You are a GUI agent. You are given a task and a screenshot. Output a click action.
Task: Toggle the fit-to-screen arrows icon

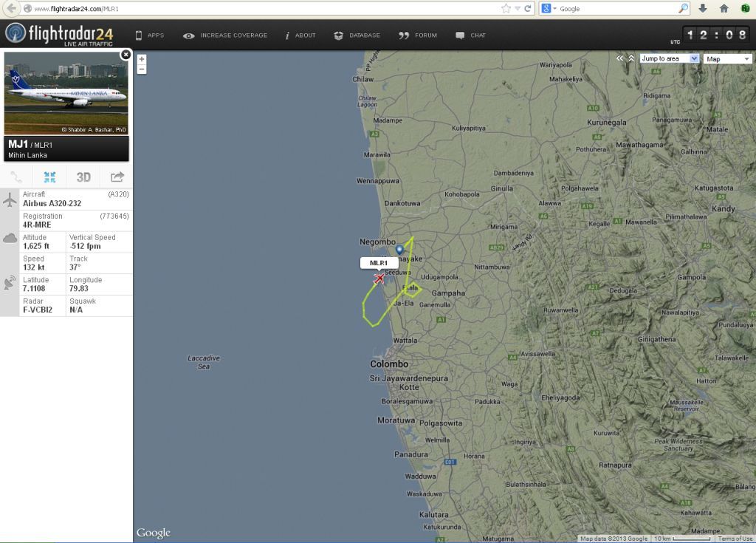(x=49, y=177)
